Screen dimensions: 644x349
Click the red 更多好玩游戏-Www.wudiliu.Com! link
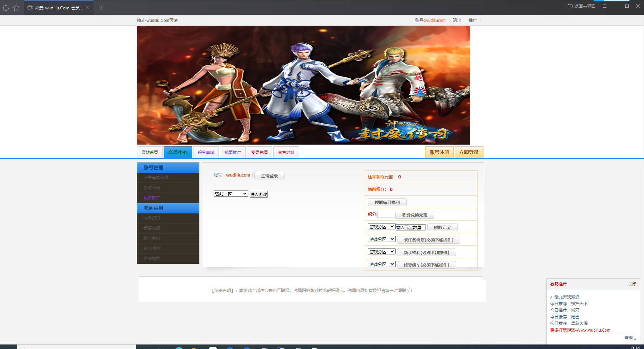click(581, 330)
